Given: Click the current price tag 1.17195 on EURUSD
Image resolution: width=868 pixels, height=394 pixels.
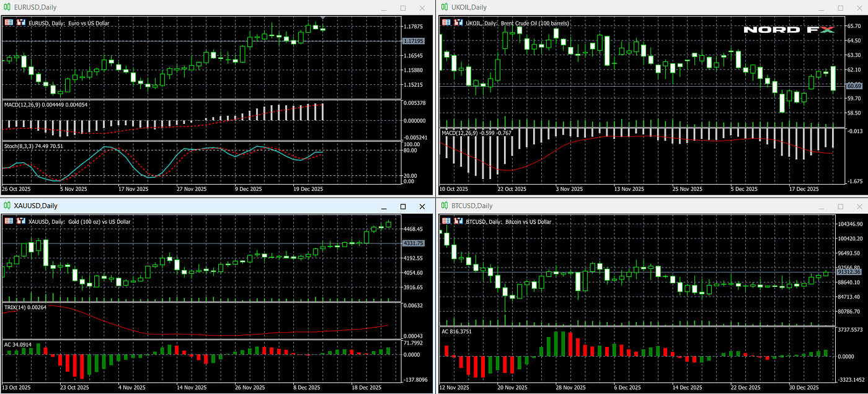Looking at the screenshot, I should (x=413, y=41).
